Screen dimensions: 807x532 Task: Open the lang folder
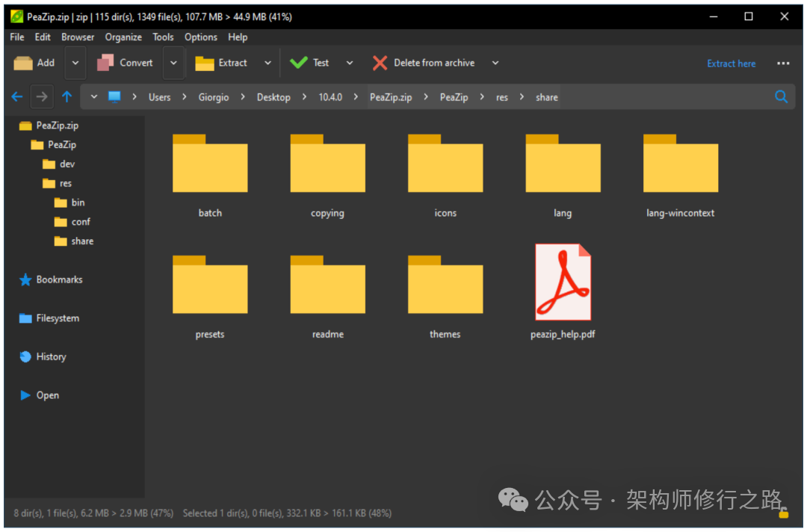coord(563,175)
